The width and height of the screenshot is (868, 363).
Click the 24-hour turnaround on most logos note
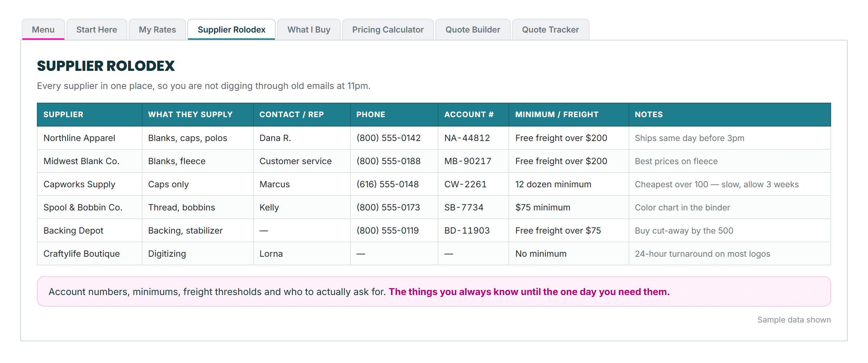(730, 254)
